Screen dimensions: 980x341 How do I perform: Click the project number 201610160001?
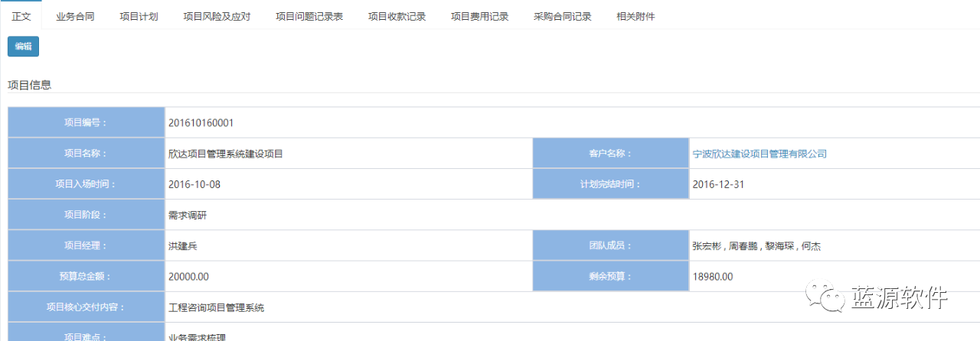[x=201, y=122]
